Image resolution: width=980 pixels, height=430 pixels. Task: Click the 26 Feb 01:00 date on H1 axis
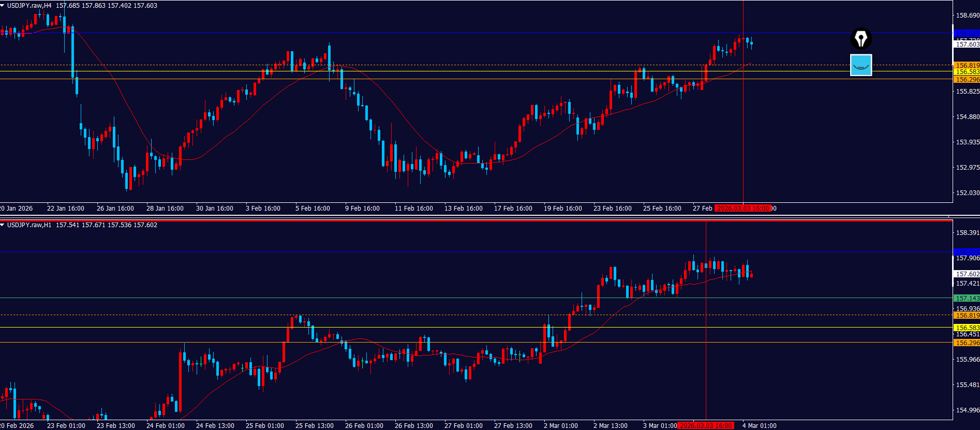coord(364,426)
